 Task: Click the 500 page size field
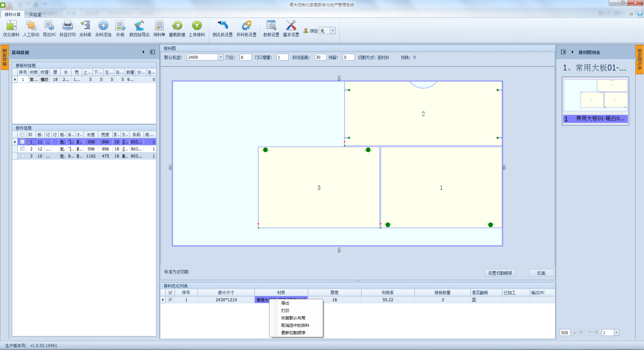click(x=565, y=333)
